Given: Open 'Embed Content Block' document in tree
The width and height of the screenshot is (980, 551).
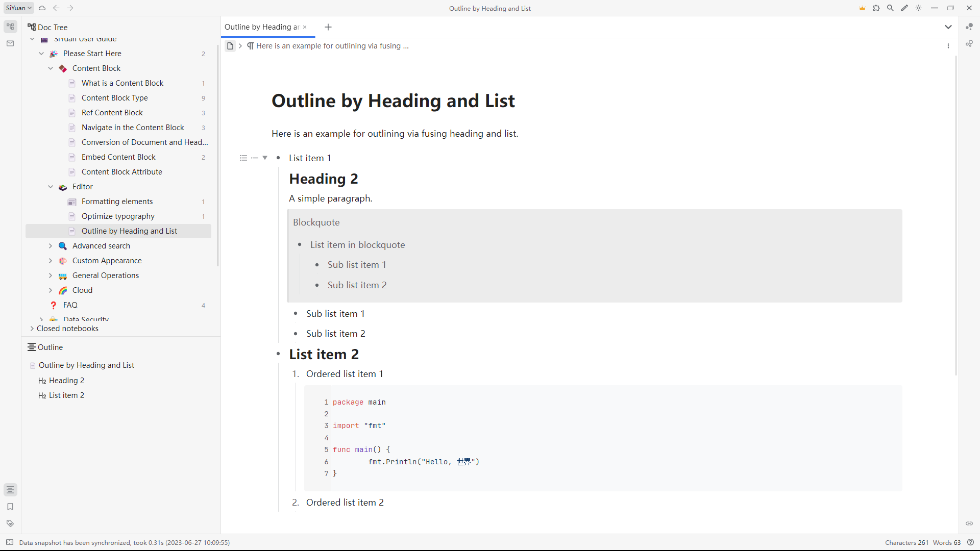Looking at the screenshot, I should (x=118, y=157).
